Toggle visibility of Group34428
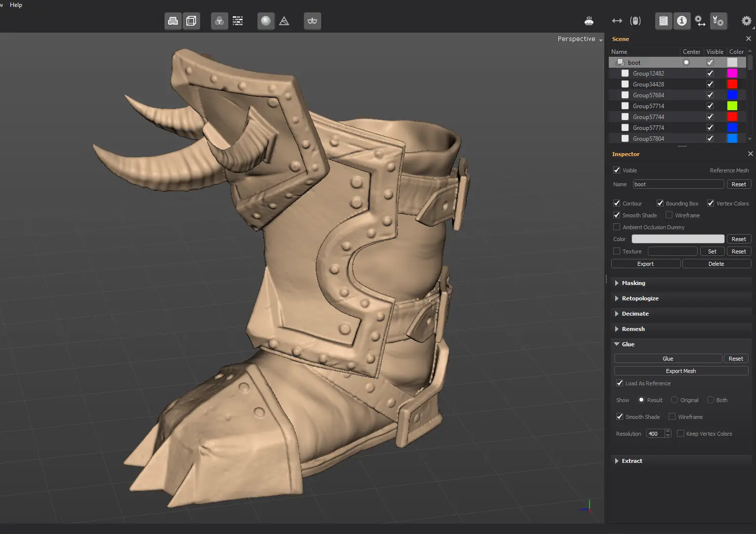Image resolution: width=756 pixels, height=534 pixels. [710, 84]
